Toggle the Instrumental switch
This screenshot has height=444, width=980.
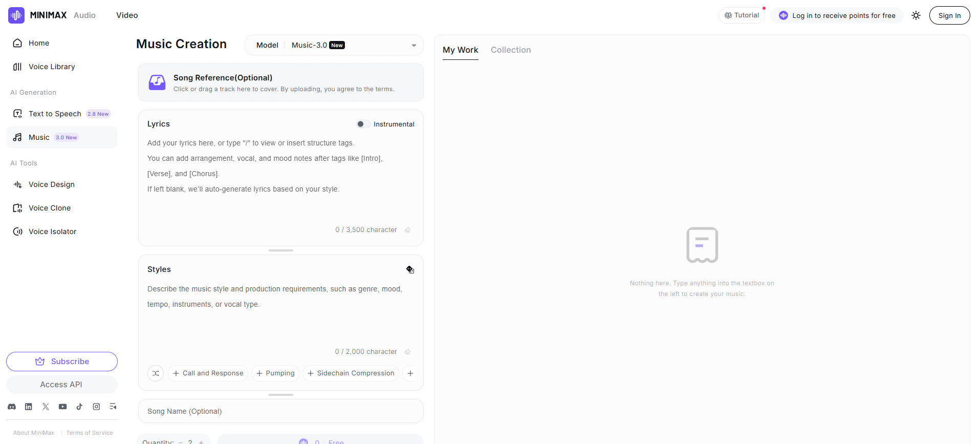(x=363, y=124)
